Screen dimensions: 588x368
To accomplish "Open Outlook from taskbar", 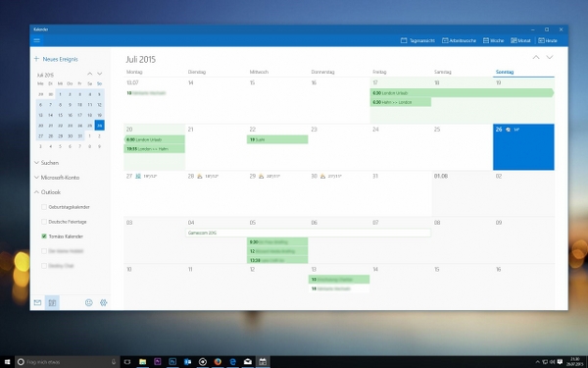I will pyautogui.click(x=187, y=362).
